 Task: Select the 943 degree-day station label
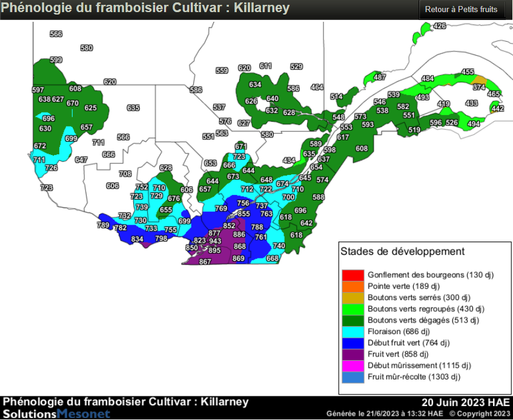tap(215, 241)
